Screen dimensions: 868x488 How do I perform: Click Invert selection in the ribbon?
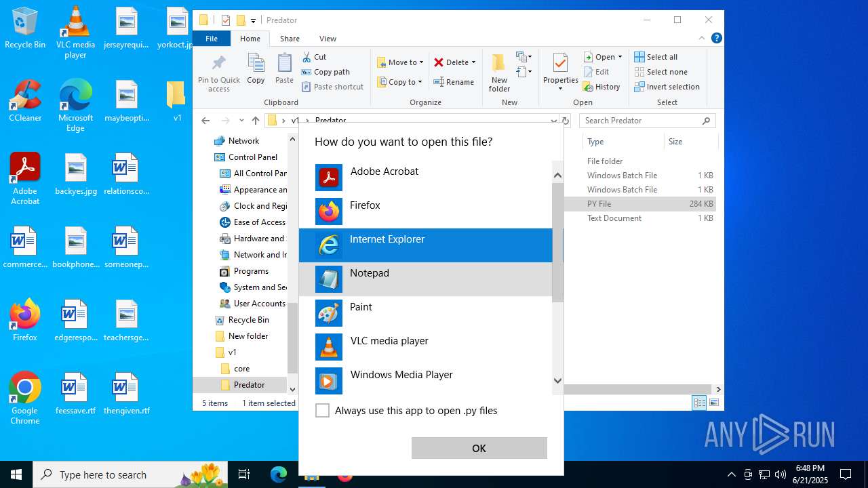[x=667, y=87]
